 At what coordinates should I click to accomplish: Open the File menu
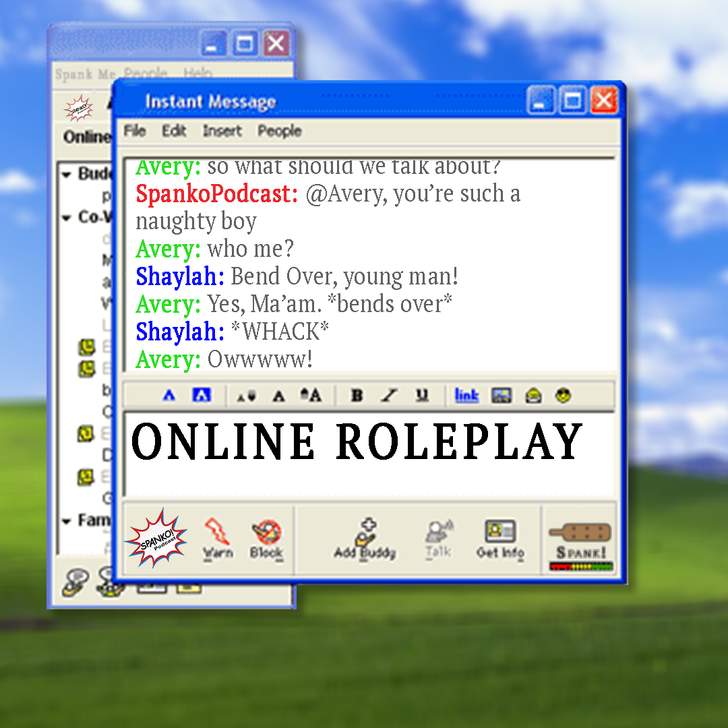pyautogui.click(x=135, y=131)
